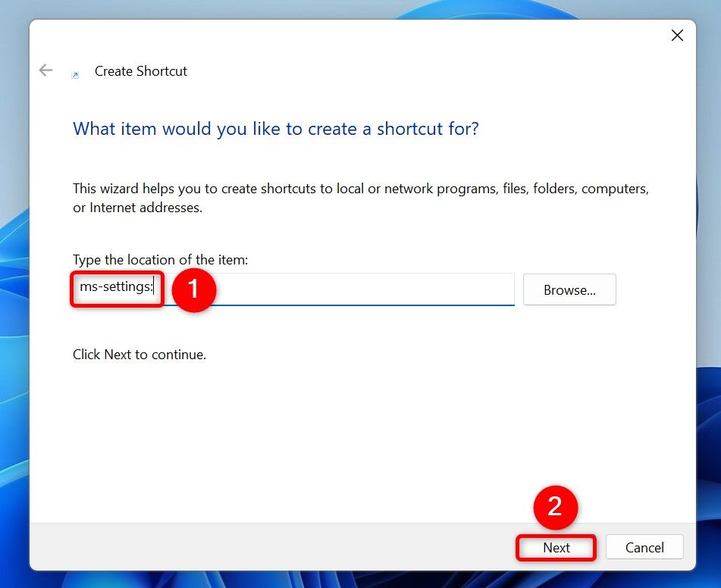Click the Create Shortcut heading text
721x588 pixels.
pos(140,70)
